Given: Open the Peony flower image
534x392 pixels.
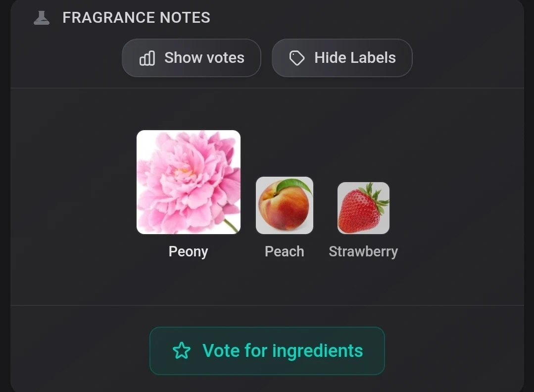Looking at the screenshot, I should pyautogui.click(x=189, y=182).
